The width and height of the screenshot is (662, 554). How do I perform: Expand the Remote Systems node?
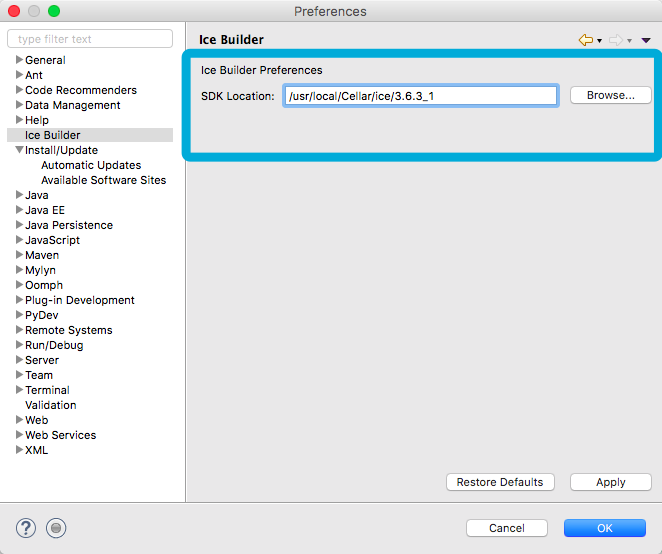pos(19,329)
